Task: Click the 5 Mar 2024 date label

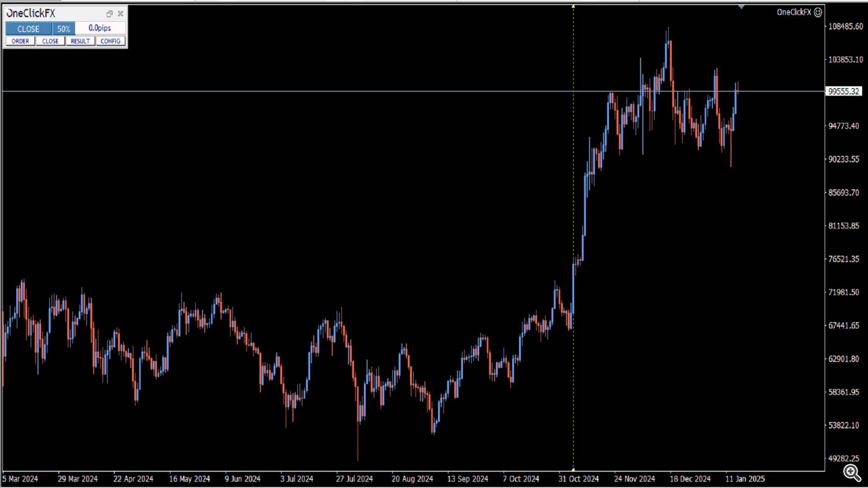Action: pyautogui.click(x=20, y=479)
